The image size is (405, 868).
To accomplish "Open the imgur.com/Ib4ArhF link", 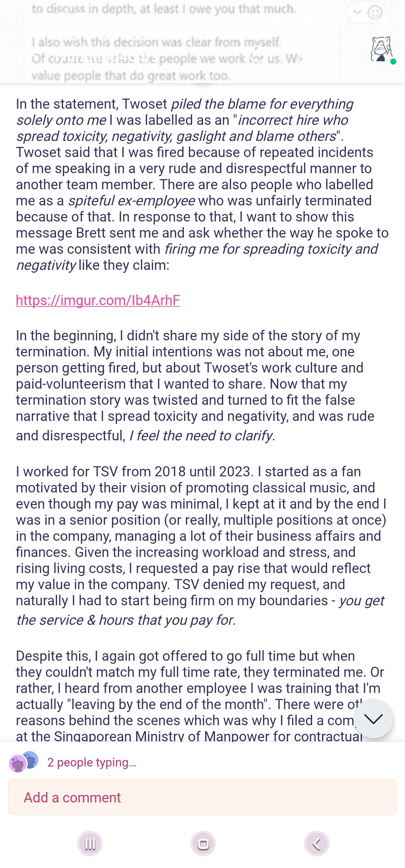I will click(x=98, y=300).
